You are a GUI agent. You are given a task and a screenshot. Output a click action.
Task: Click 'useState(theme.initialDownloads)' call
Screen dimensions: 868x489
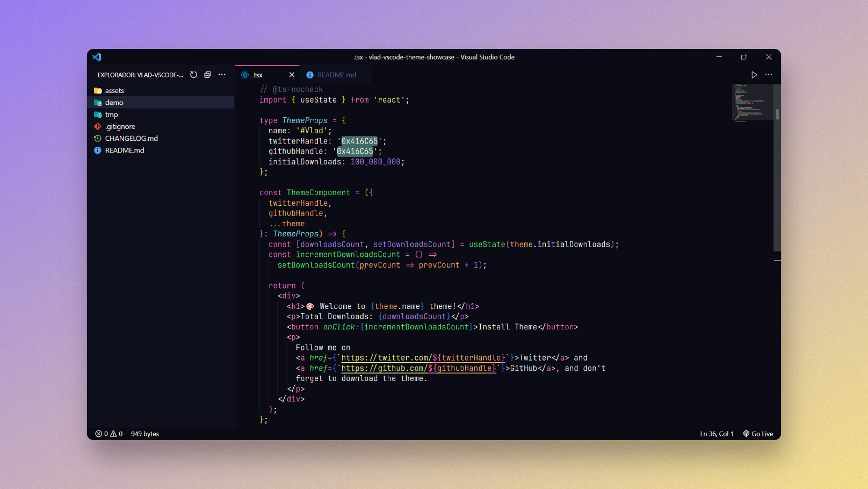542,244
